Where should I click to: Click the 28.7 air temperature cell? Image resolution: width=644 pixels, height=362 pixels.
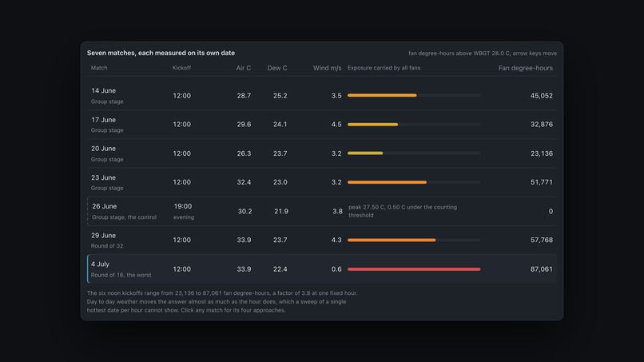pyautogui.click(x=244, y=95)
